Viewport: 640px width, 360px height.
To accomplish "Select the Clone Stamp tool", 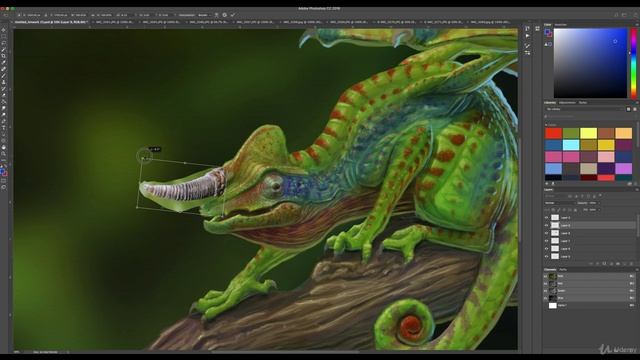I will (4, 82).
